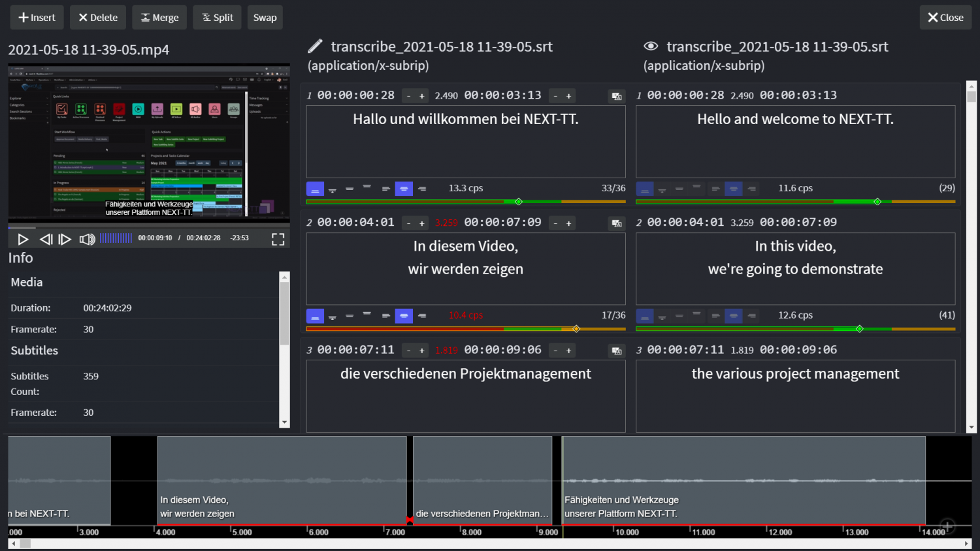Image resolution: width=980 pixels, height=551 pixels.
Task: Increase subtitle 3 start time with plus
Action: coord(422,351)
